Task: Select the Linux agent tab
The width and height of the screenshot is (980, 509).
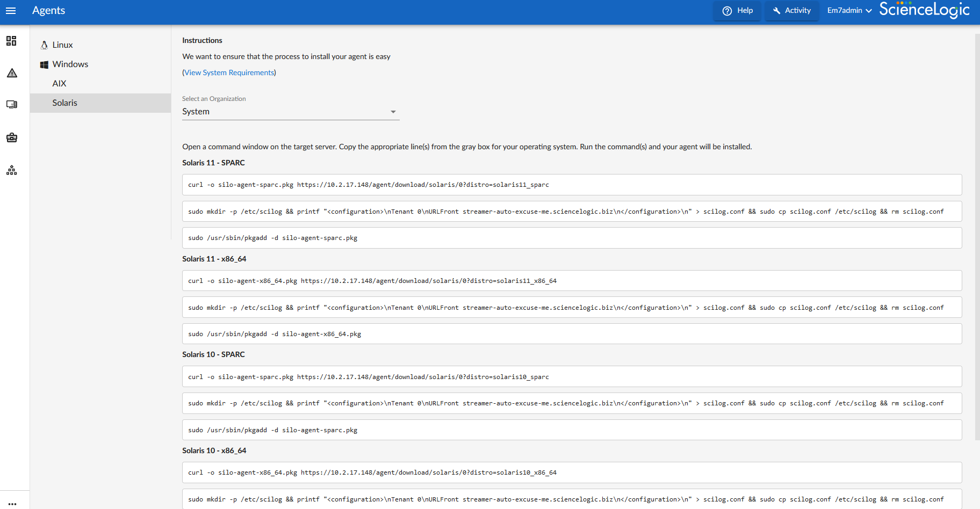Action: (x=62, y=45)
